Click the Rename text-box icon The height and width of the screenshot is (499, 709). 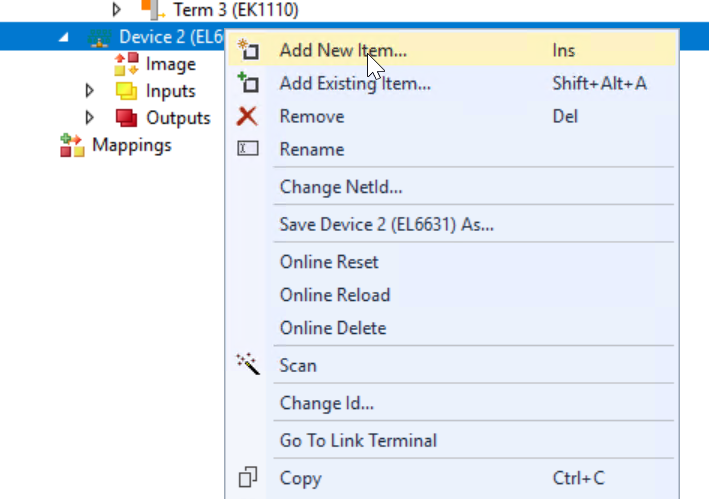(x=248, y=149)
